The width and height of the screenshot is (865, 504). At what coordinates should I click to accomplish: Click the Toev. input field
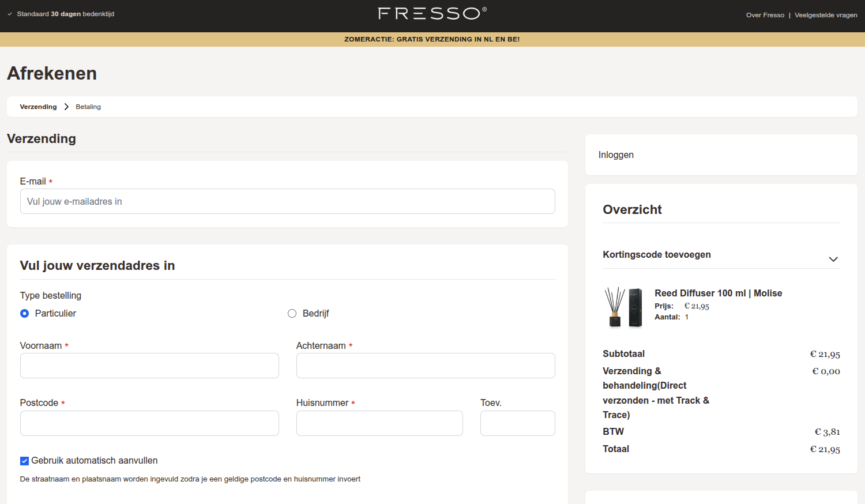pyautogui.click(x=517, y=423)
